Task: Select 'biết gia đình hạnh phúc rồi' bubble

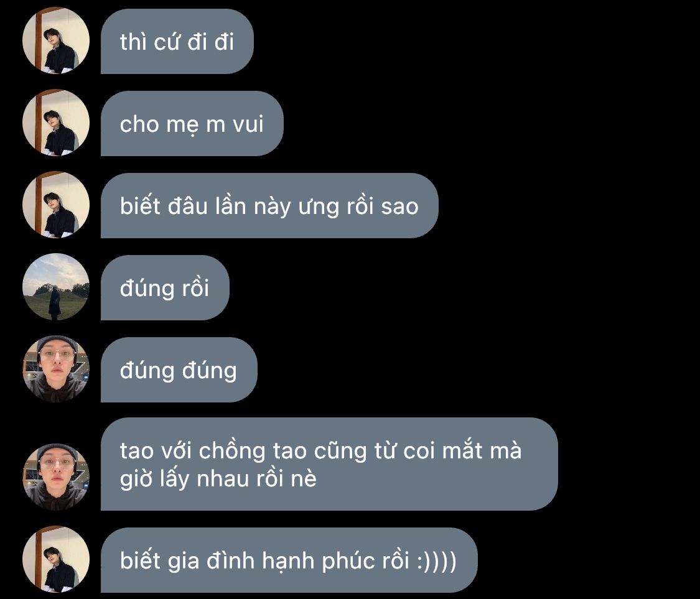Action: coord(289,560)
